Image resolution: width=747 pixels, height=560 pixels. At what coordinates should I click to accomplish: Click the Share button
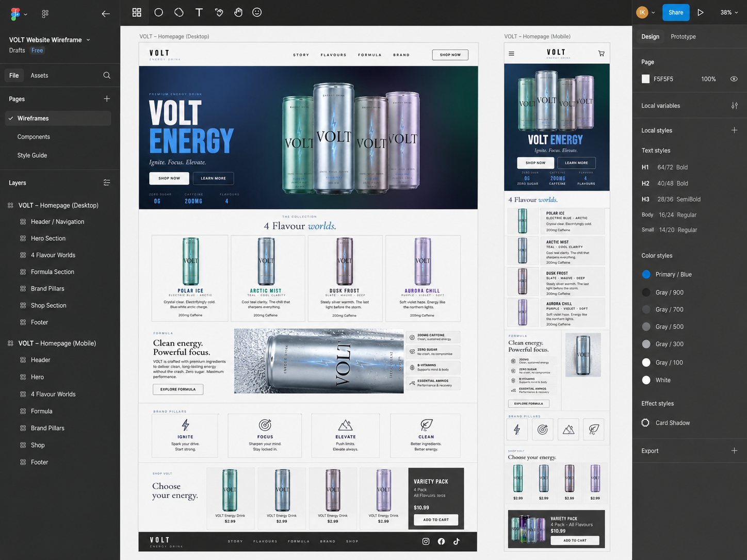676,12
